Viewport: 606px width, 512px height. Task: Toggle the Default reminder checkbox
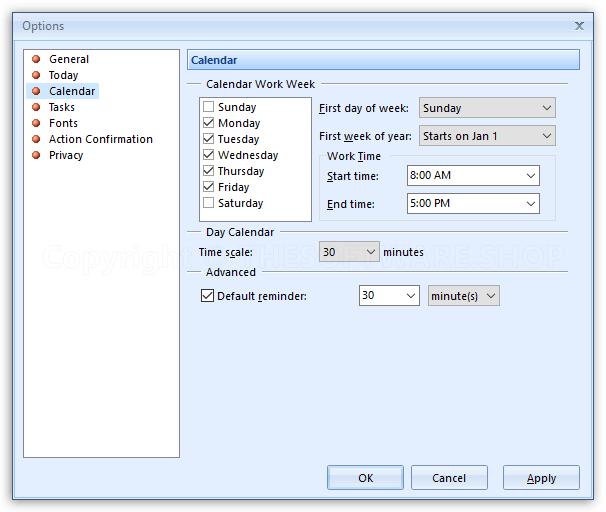tap(207, 296)
